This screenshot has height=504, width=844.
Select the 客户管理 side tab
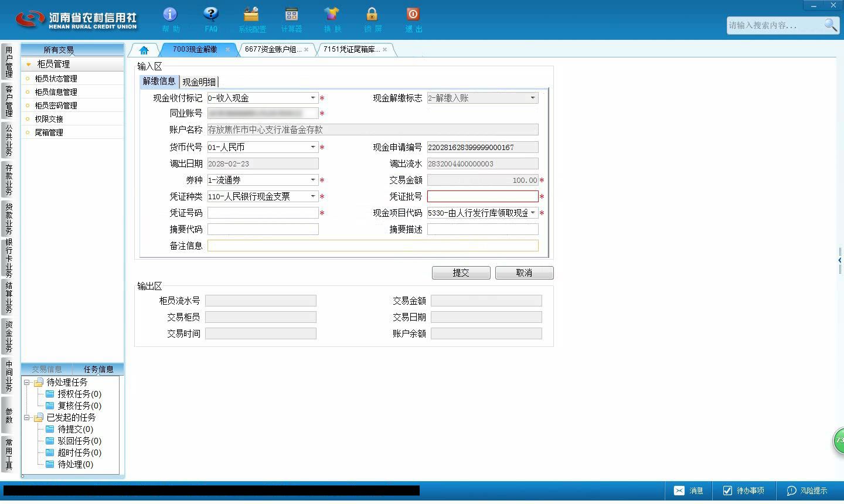tap(9, 100)
